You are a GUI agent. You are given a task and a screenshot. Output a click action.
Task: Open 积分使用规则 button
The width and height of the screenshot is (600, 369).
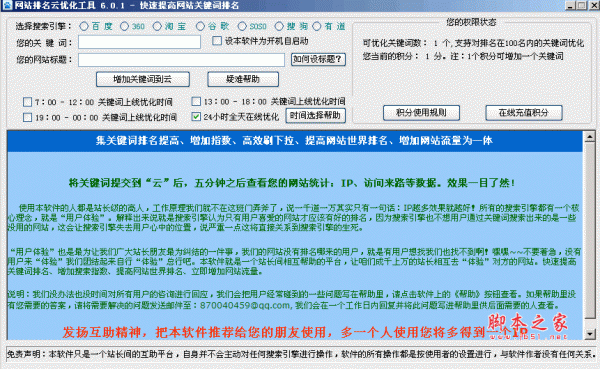pyautogui.click(x=421, y=113)
